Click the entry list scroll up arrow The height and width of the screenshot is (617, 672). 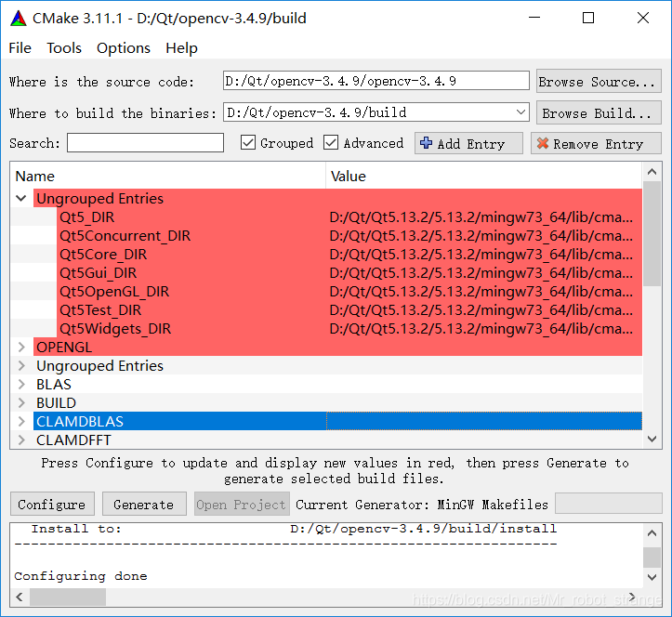pos(652,172)
